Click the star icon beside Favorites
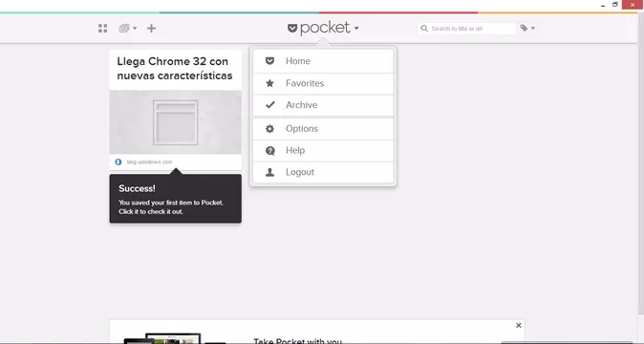The image size is (644, 344). point(269,83)
